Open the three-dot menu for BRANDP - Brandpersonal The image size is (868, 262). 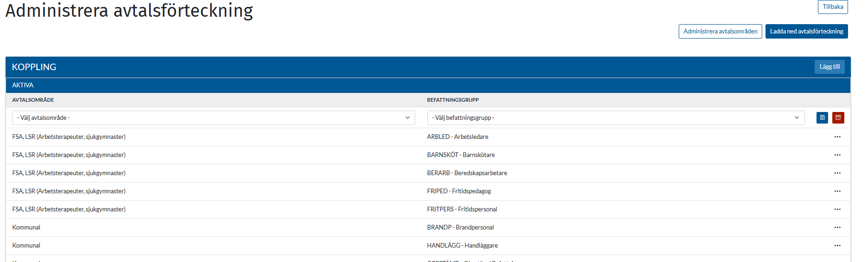pyautogui.click(x=837, y=228)
